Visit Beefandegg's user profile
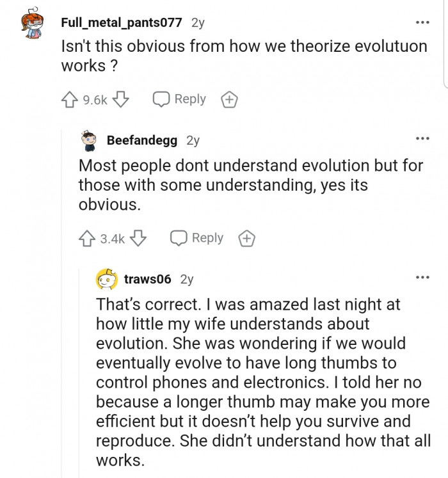Image resolution: width=448 pixels, height=478 pixels. (142, 140)
